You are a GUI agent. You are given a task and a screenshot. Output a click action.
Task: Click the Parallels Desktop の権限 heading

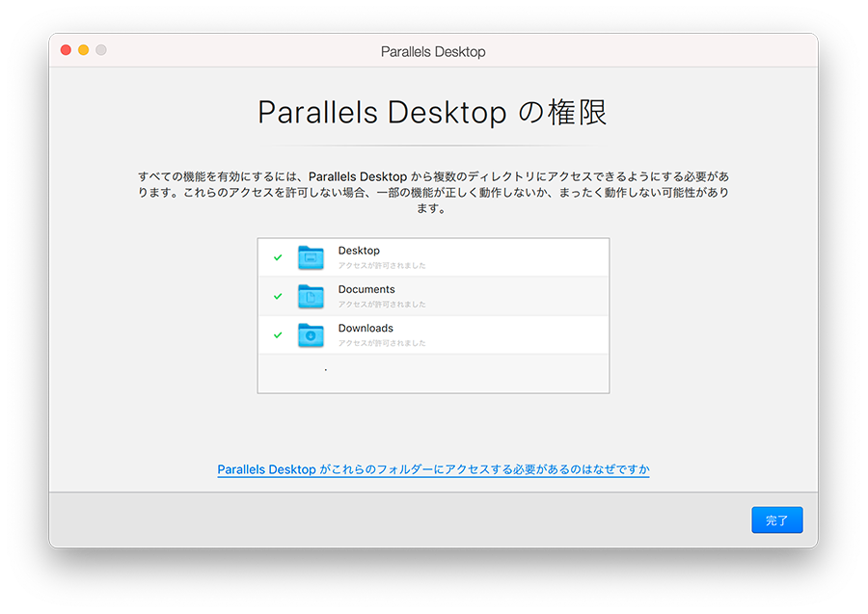point(432,112)
